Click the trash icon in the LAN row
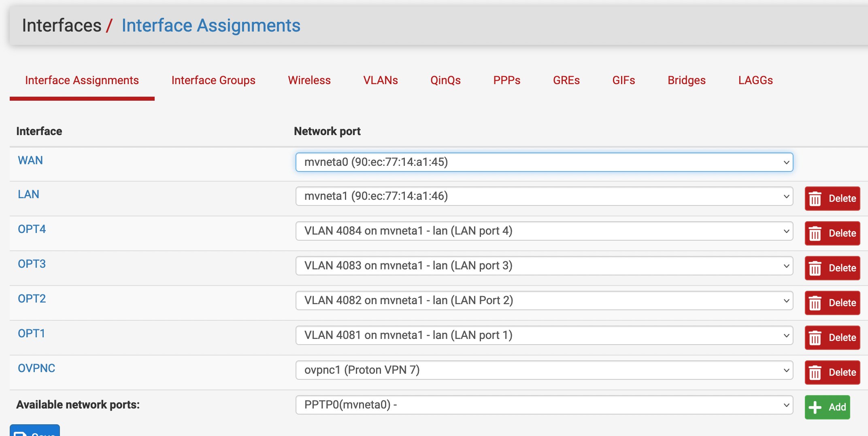868x436 pixels. click(815, 199)
